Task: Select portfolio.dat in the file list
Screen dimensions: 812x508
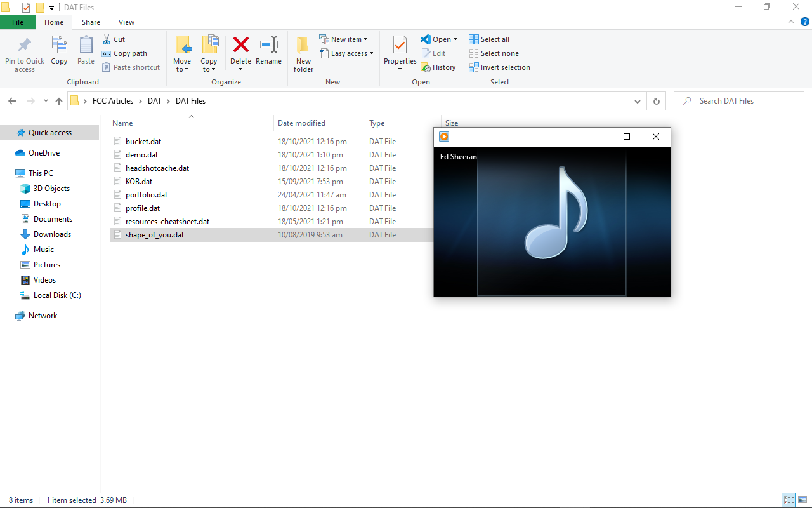Action: (x=147, y=195)
